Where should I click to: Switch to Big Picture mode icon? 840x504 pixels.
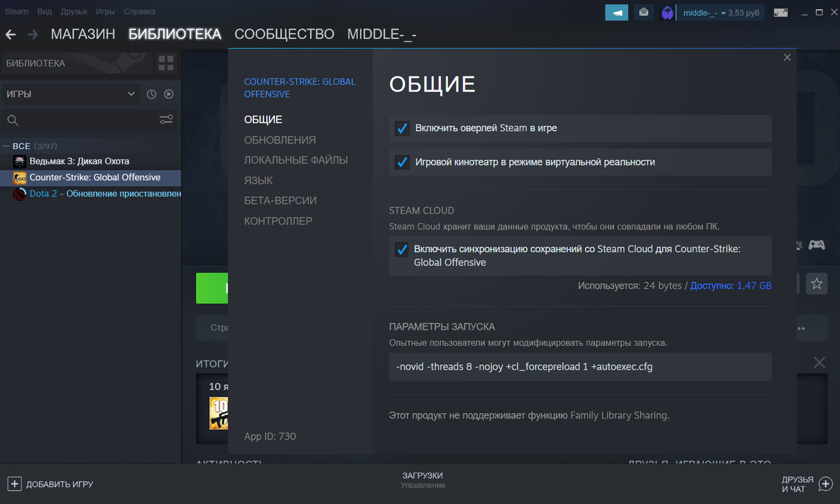(x=780, y=13)
